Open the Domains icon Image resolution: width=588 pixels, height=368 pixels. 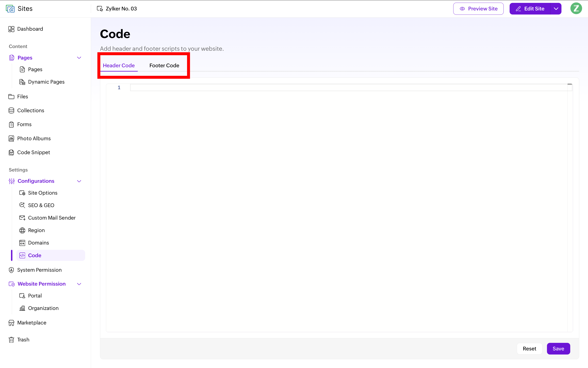pyautogui.click(x=22, y=243)
